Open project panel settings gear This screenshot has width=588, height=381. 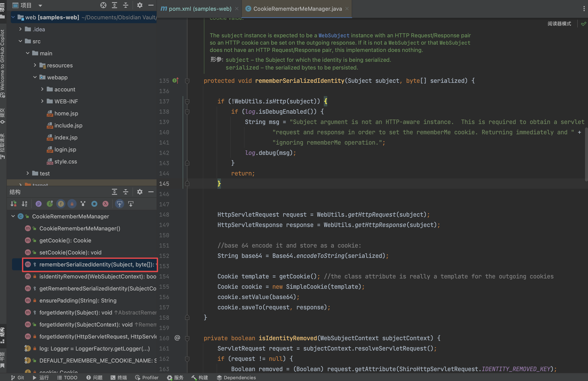pos(140,5)
